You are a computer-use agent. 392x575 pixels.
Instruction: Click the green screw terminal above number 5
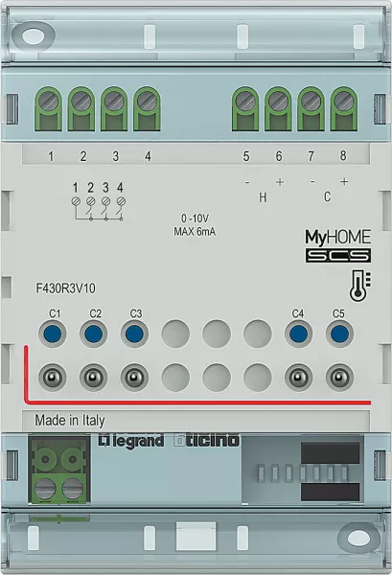245,109
